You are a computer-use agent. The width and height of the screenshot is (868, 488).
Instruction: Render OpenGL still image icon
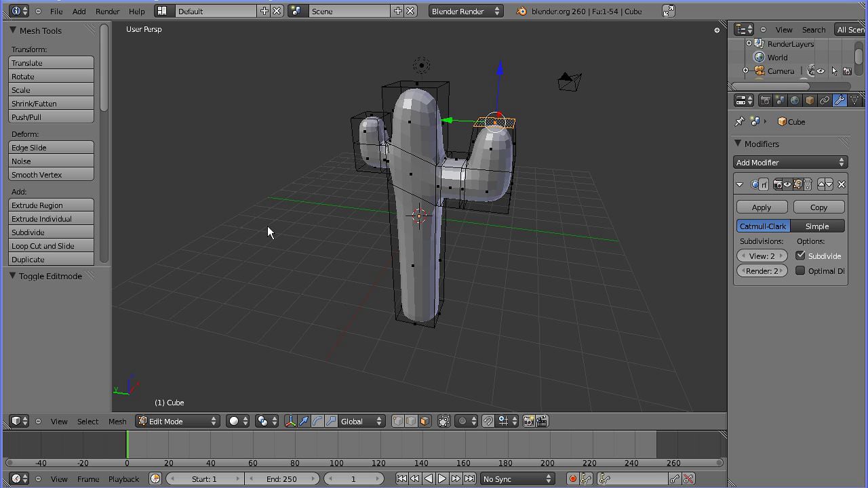pos(528,422)
